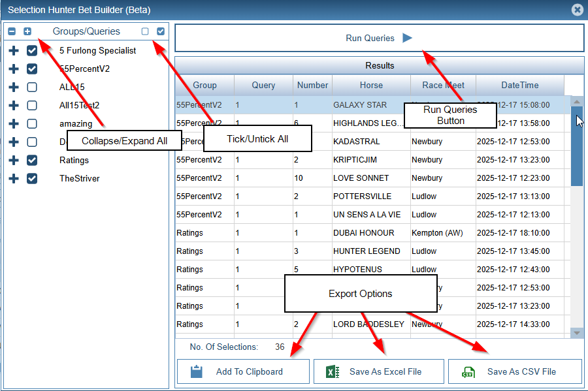The height and width of the screenshot is (391, 588).
Task: Sort results by DateTime column header
Action: [519, 85]
